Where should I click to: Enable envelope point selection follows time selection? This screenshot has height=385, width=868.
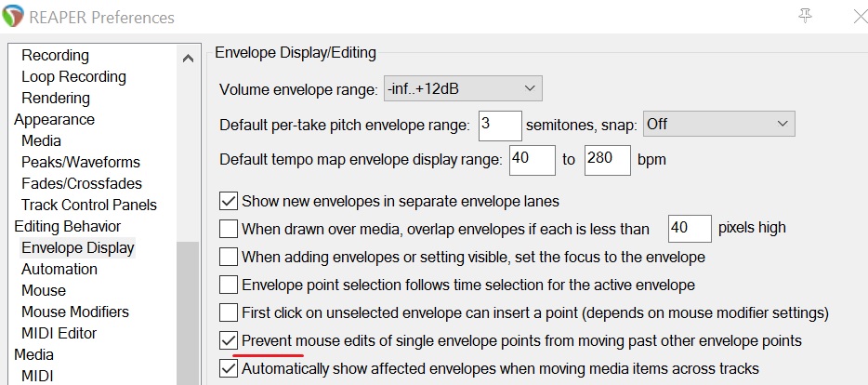229,285
